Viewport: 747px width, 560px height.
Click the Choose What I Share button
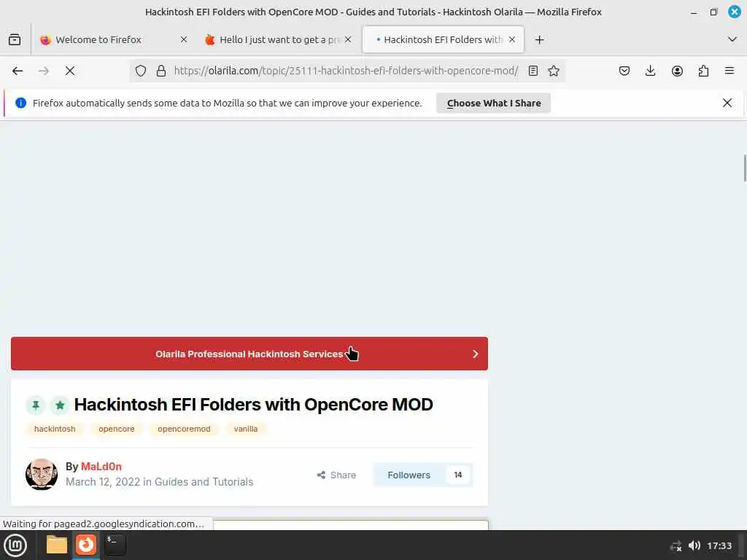494,104
